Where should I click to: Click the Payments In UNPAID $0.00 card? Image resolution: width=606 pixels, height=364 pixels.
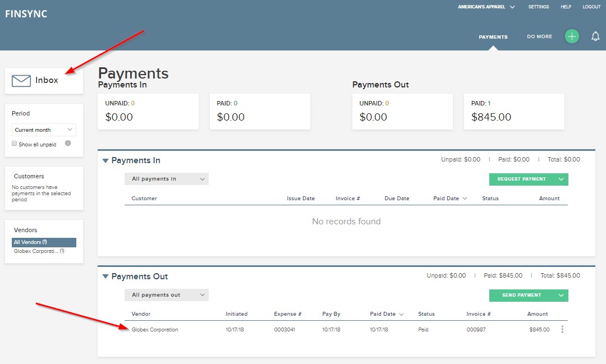click(x=148, y=112)
